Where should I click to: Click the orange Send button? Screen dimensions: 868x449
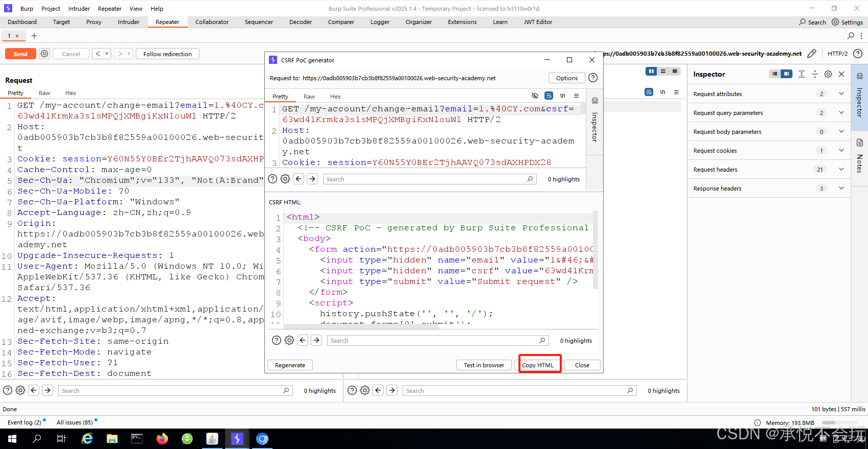click(20, 54)
